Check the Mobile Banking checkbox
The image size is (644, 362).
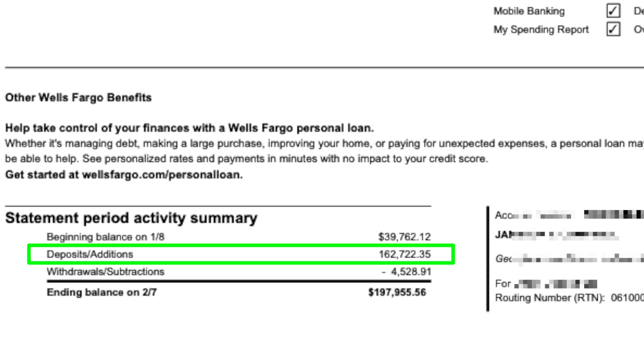point(613,11)
